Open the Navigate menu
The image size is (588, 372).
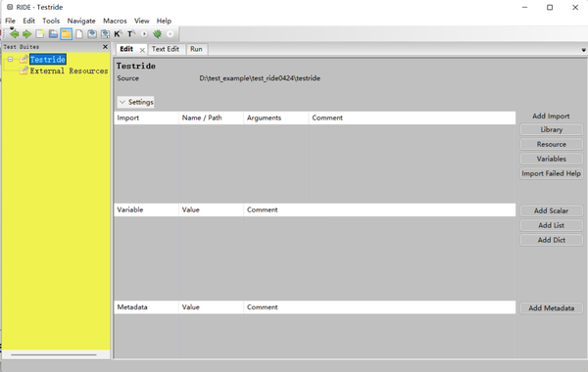pyautogui.click(x=81, y=21)
